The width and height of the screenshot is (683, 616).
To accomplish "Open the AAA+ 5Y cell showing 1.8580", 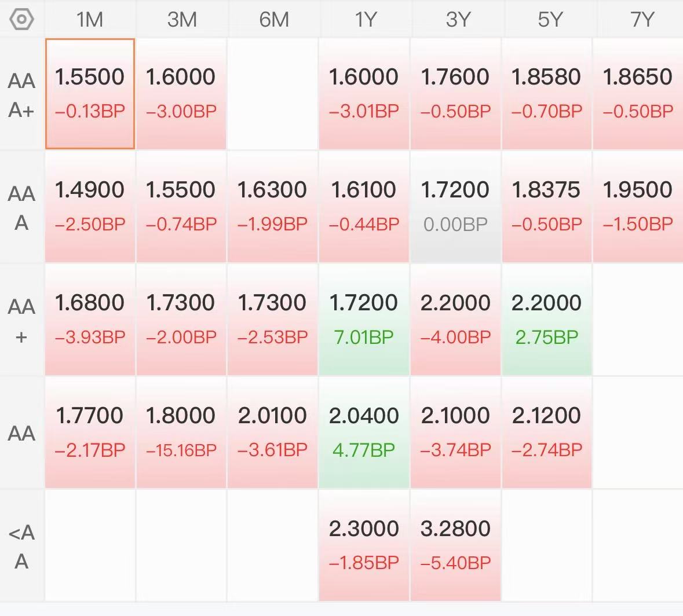I will coord(547,94).
